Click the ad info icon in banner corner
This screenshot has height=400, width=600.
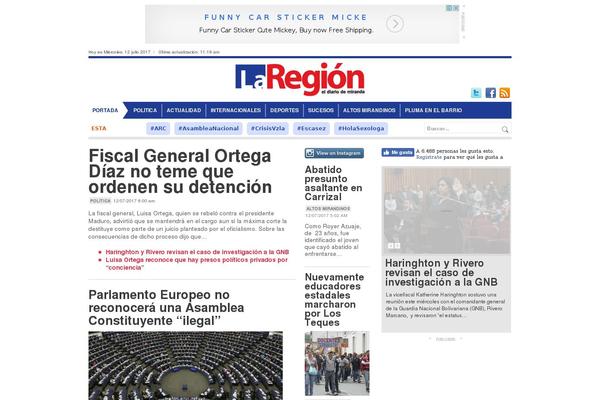pos(449,8)
